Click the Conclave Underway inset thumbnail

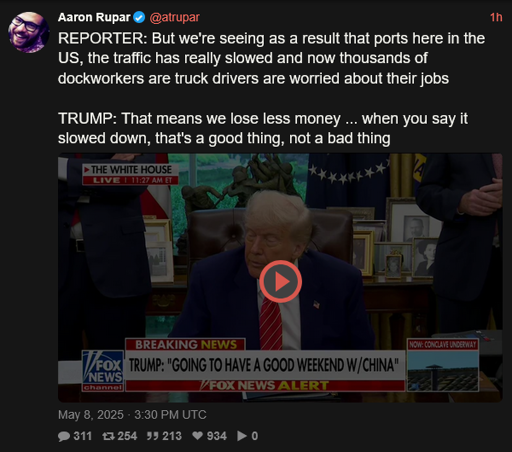coord(443,365)
